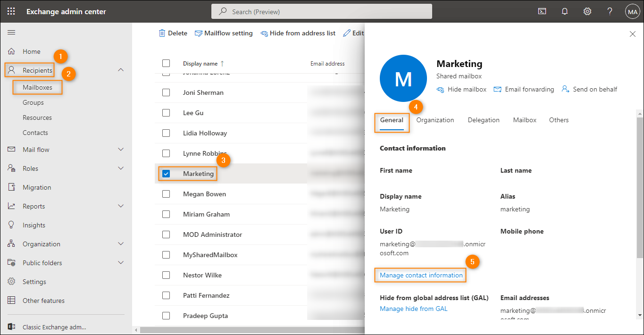The height and width of the screenshot is (335, 644).
Task: Uncheck the Marketing mailbox checkbox
Action: tap(166, 174)
